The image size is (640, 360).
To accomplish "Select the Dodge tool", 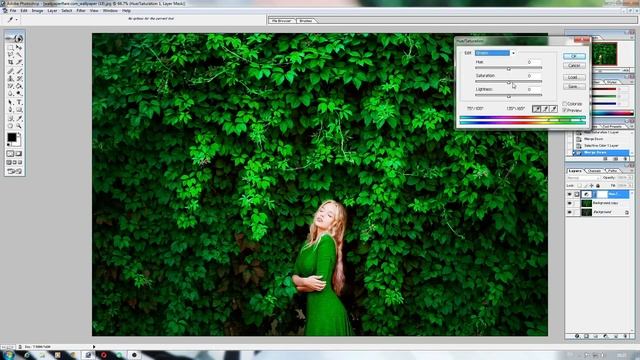I will [x=19, y=93].
